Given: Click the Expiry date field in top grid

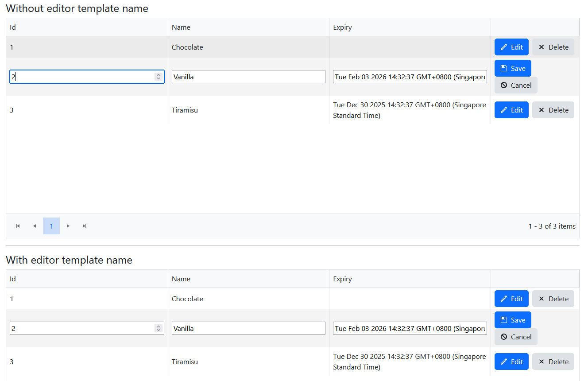Looking at the screenshot, I should pos(410,77).
